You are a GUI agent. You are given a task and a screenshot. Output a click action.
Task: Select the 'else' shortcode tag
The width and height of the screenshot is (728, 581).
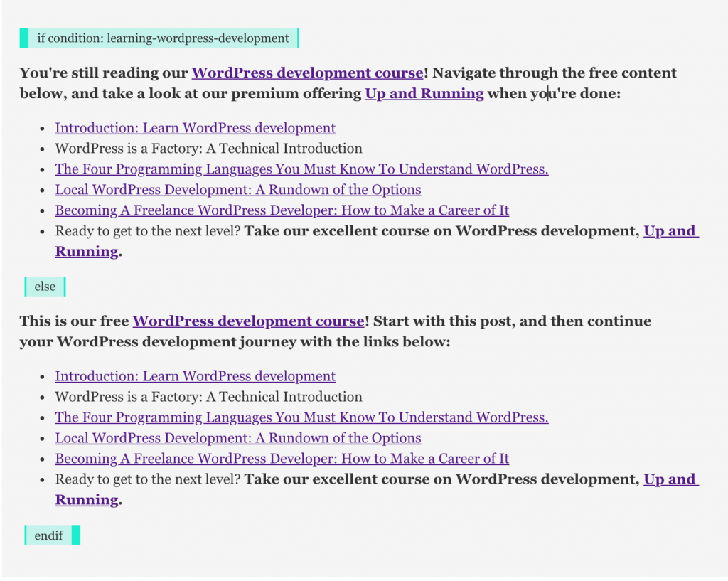pos(45,287)
